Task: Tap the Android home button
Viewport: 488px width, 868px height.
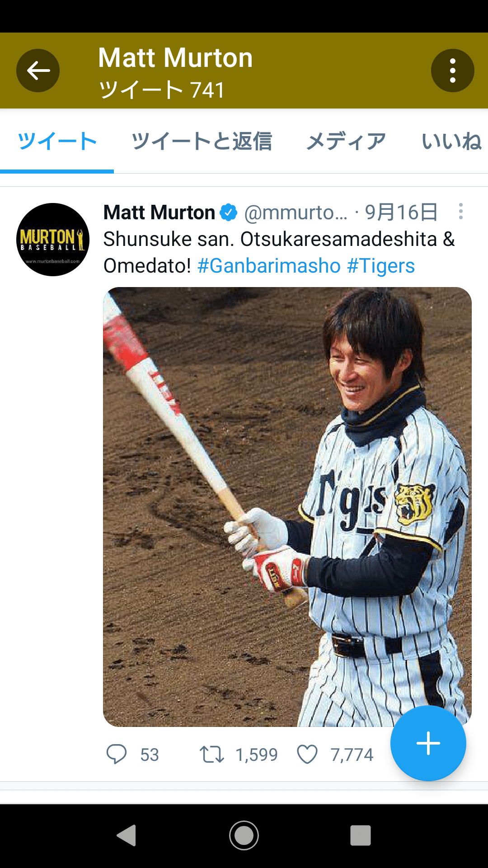Action: point(244,835)
